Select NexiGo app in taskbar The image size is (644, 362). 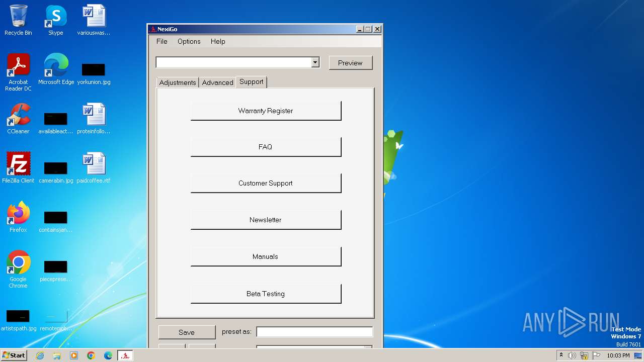[125, 355]
